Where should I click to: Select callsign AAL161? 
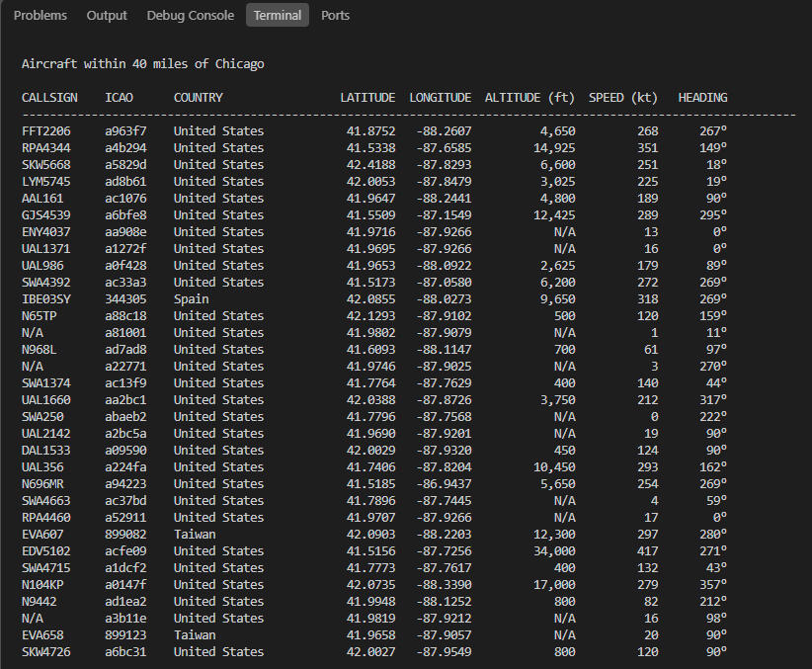42,199
